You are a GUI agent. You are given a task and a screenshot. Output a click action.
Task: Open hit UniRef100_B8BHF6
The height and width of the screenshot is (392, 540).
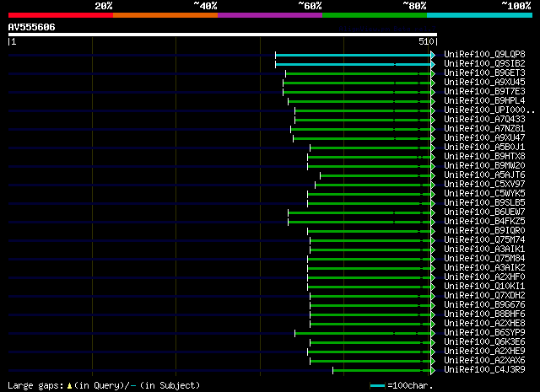(x=484, y=314)
